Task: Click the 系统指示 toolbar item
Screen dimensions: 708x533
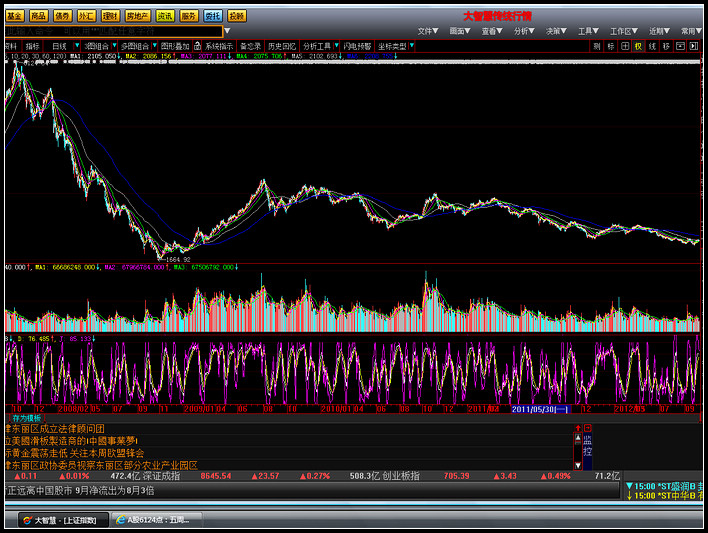Action: point(219,46)
